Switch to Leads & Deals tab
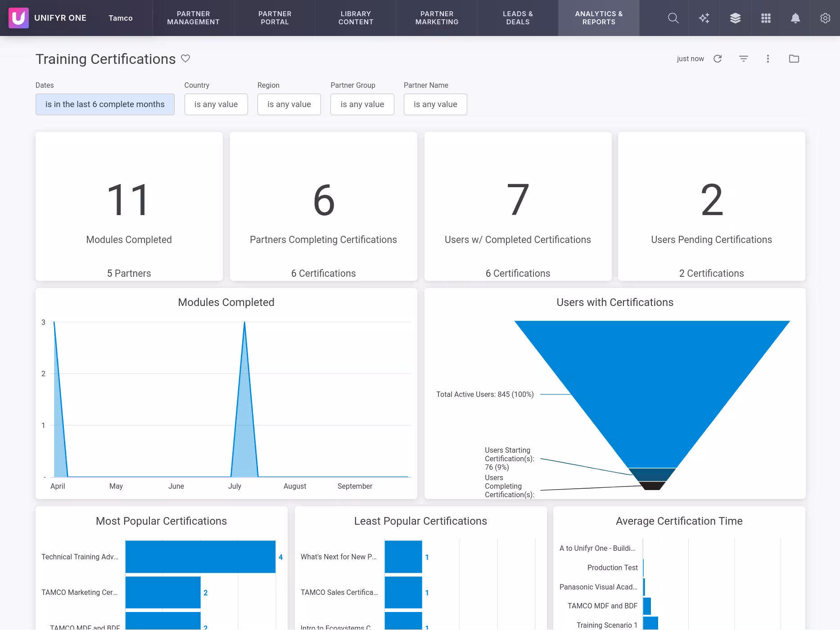 518,18
